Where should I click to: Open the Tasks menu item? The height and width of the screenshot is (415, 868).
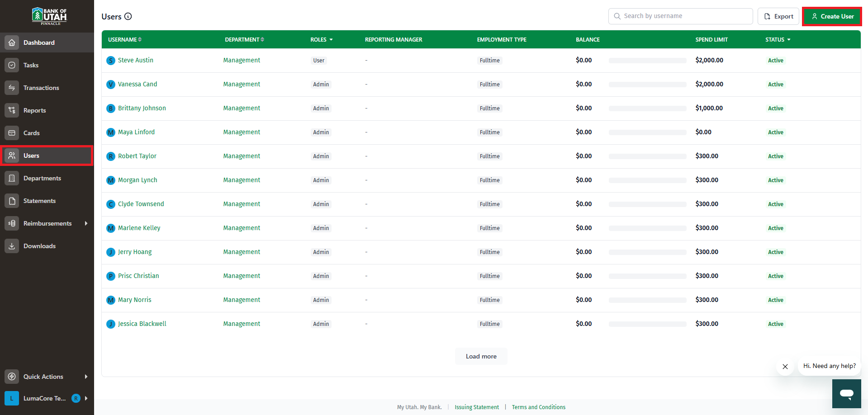pos(47,65)
